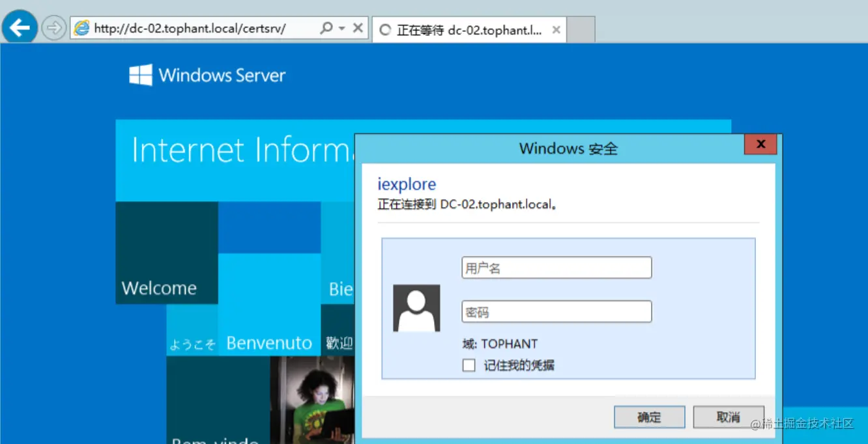The width and height of the screenshot is (868, 444).
Task: Click the 密码 password field
Action: click(557, 312)
